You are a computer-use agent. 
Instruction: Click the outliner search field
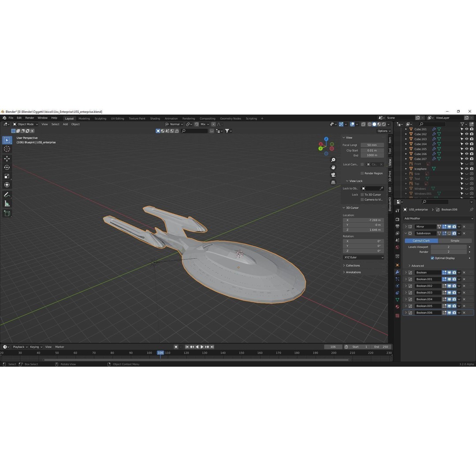[x=432, y=124]
